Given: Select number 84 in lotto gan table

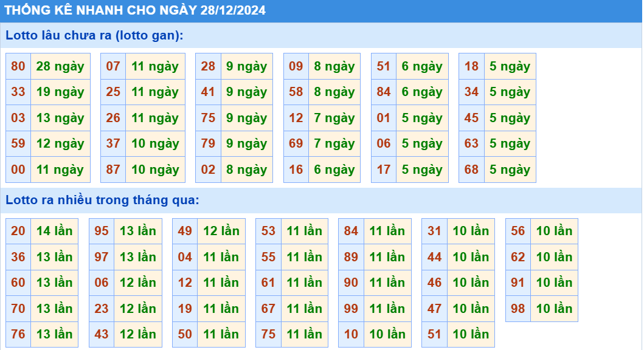Looking at the screenshot, I should click(384, 92).
